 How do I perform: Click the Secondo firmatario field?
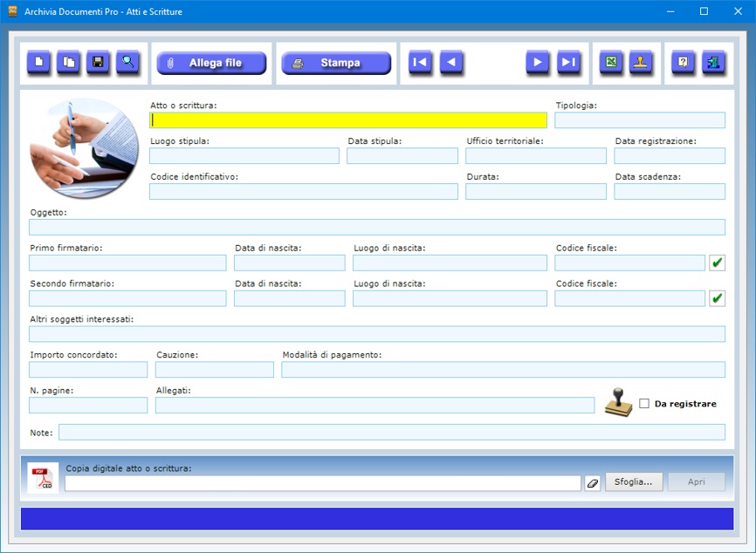point(127,298)
